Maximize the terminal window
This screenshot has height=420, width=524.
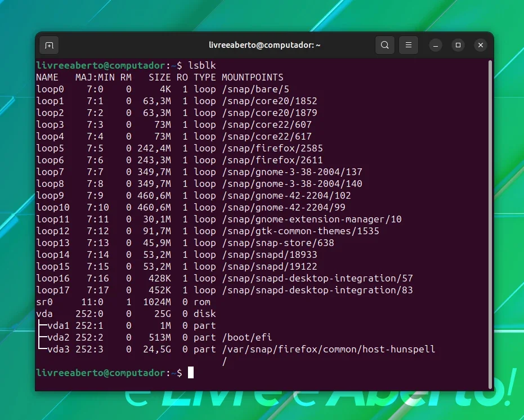(458, 45)
